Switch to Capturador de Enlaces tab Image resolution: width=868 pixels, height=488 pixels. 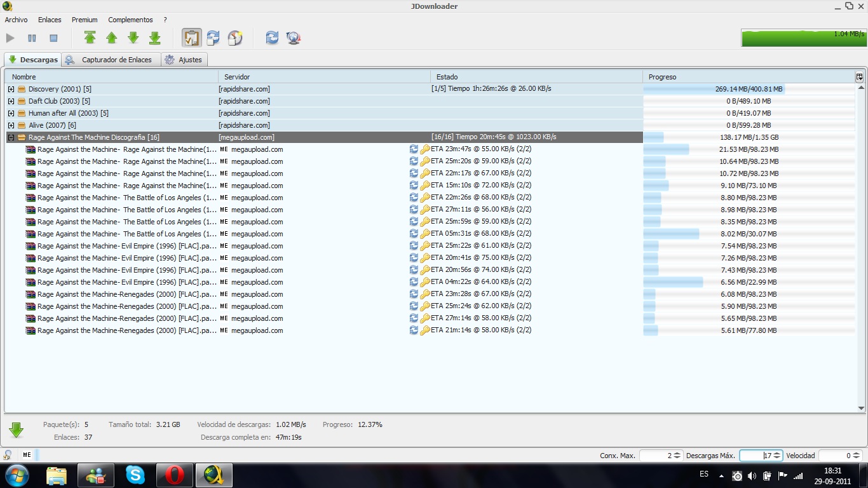[x=111, y=60]
